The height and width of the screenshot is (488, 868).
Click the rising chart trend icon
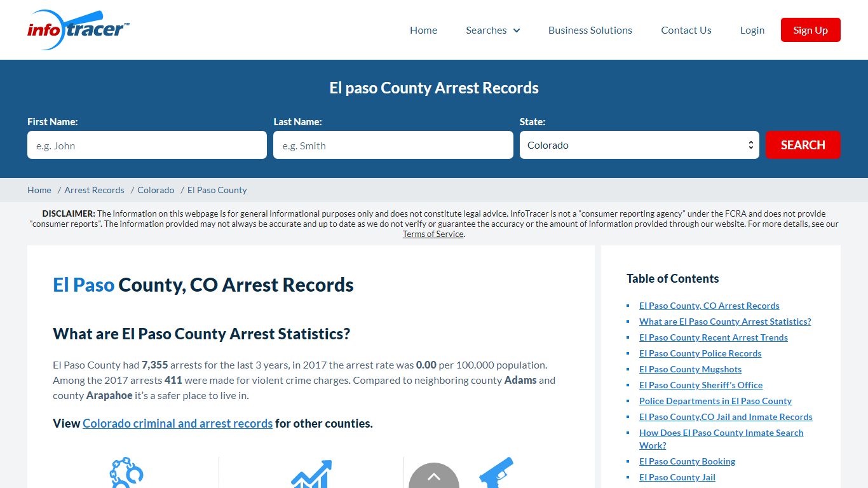pos(311,473)
